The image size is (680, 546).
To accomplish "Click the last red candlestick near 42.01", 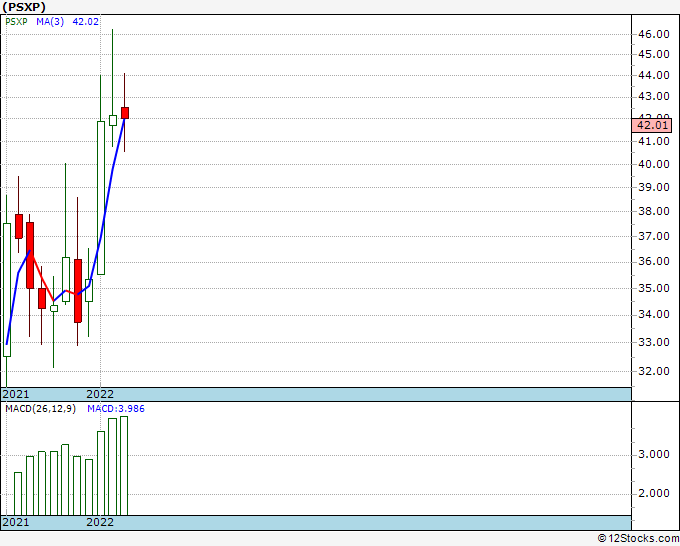I will tap(125, 113).
